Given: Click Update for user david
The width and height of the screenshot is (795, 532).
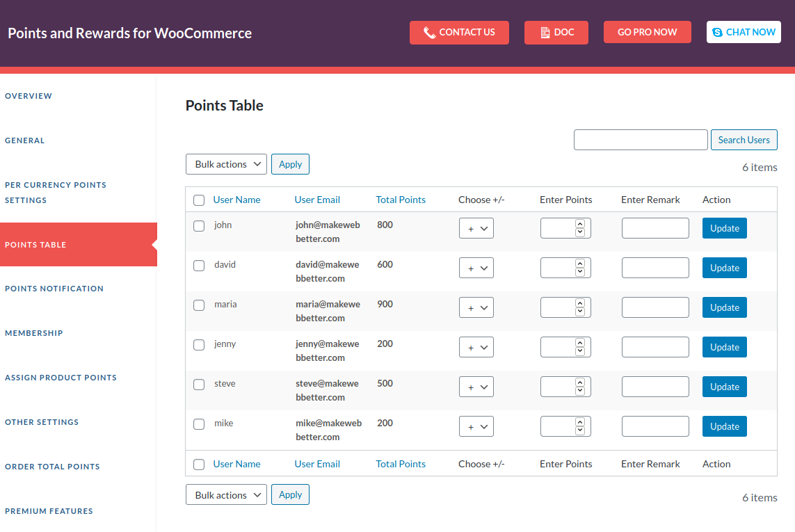Looking at the screenshot, I should [725, 268].
